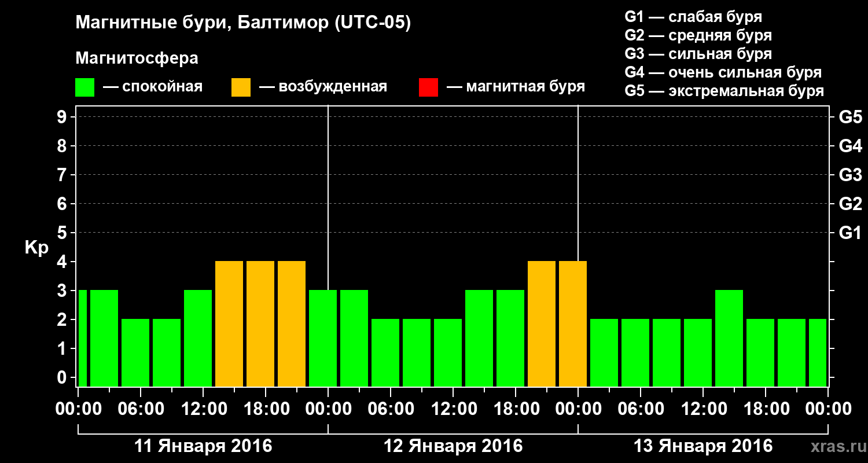This screenshot has width=868, height=463.
Task: Click the 'Магнитосфера' heading
Action: (x=137, y=58)
